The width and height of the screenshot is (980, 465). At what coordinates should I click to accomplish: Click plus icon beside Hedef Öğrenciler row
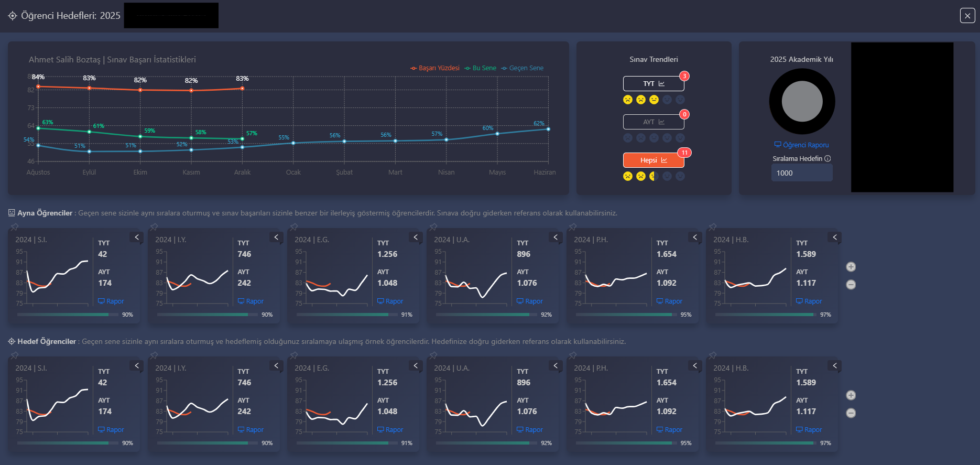(x=851, y=395)
